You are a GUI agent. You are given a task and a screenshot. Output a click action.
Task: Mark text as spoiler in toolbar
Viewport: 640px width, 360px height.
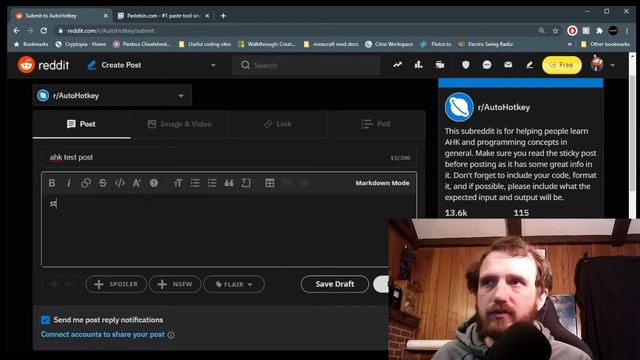pos(154,183)
